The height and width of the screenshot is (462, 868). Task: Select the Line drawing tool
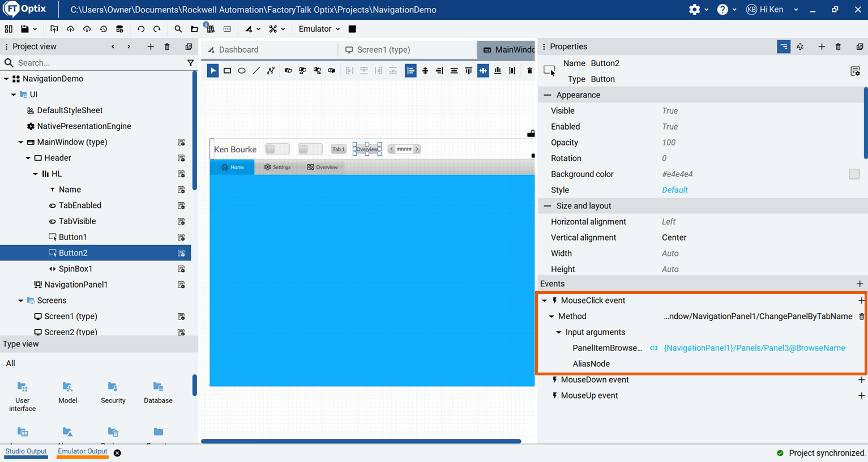(x=256, y=71)
